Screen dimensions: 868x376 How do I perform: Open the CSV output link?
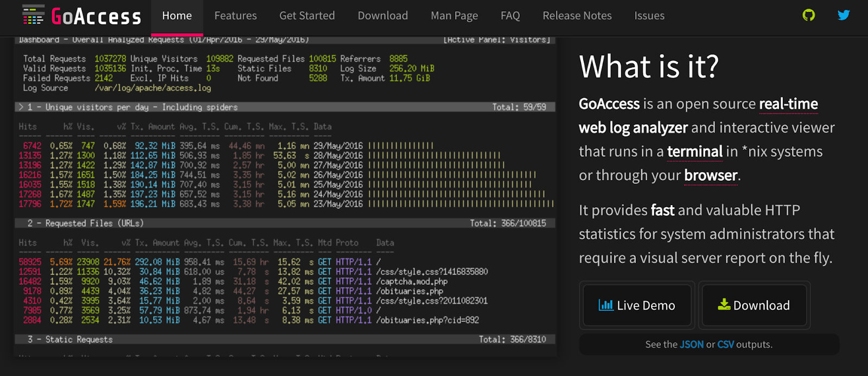tap(726, 345)
